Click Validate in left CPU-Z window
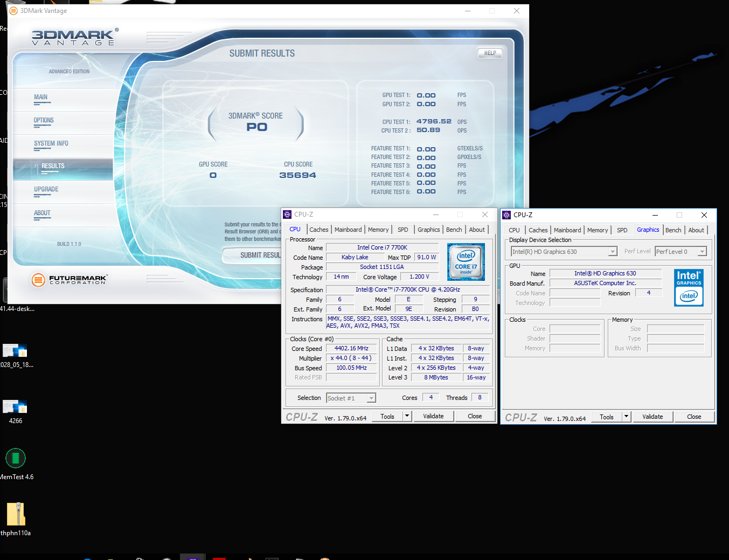This screenshot has height=560, width=729. pyautogui.click(x=433, y=416)
